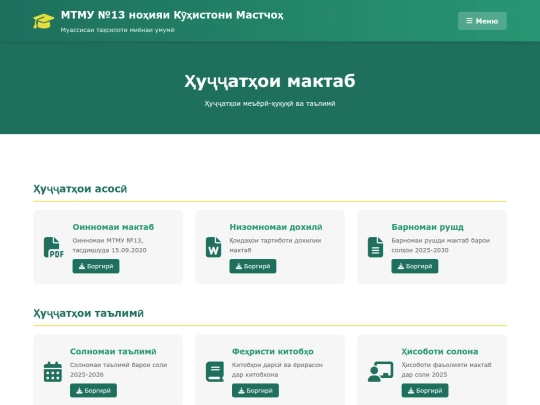Download Ҳисоботи солона with Боргирӣ button
This screenshot has width=540, height=405.
(425, 391)
